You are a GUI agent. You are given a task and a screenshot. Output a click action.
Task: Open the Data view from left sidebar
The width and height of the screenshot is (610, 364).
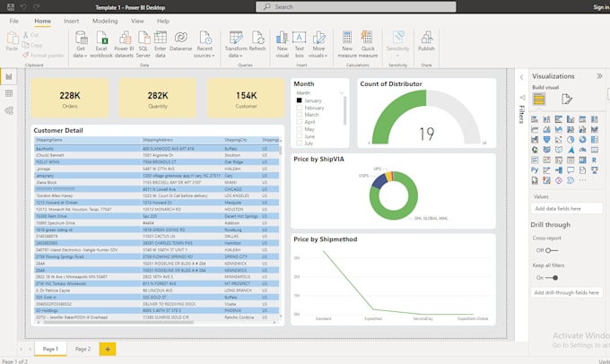(x=9, y=93)
